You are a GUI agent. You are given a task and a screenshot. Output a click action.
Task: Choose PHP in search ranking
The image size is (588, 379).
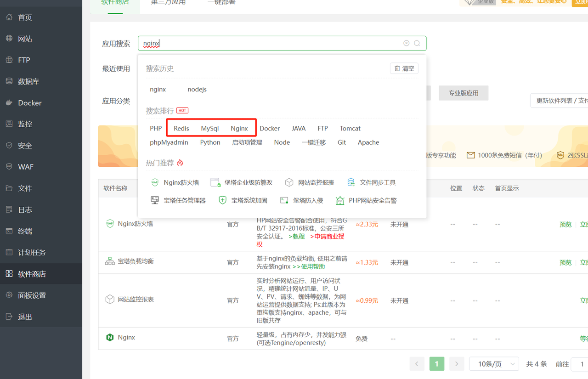click(x=156, y=128)
